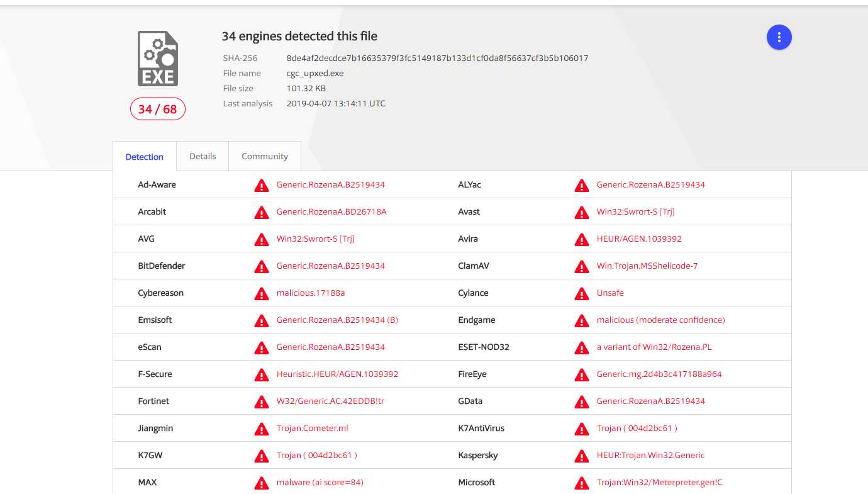The image size is (868, 494).
Task: Click Jiangmin result Trojan.Cometer.ml
Action: (313, 428)
